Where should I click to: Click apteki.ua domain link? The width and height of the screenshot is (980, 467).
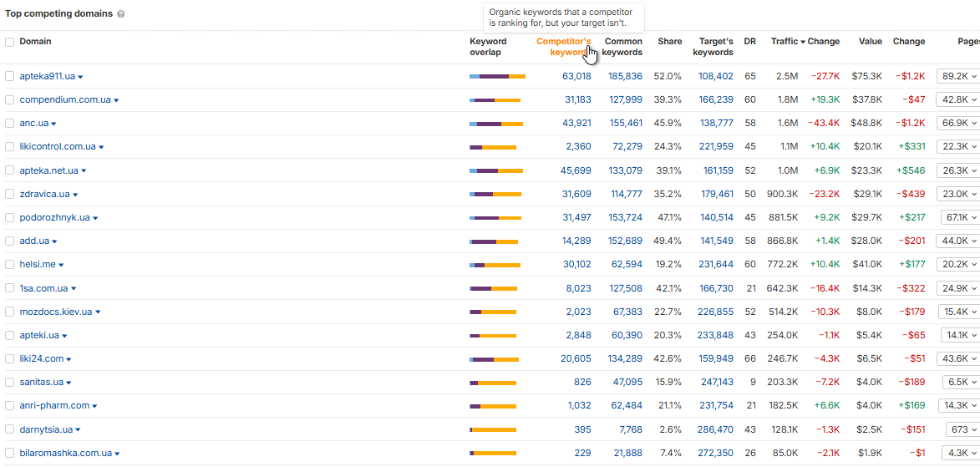click(39, 335)
